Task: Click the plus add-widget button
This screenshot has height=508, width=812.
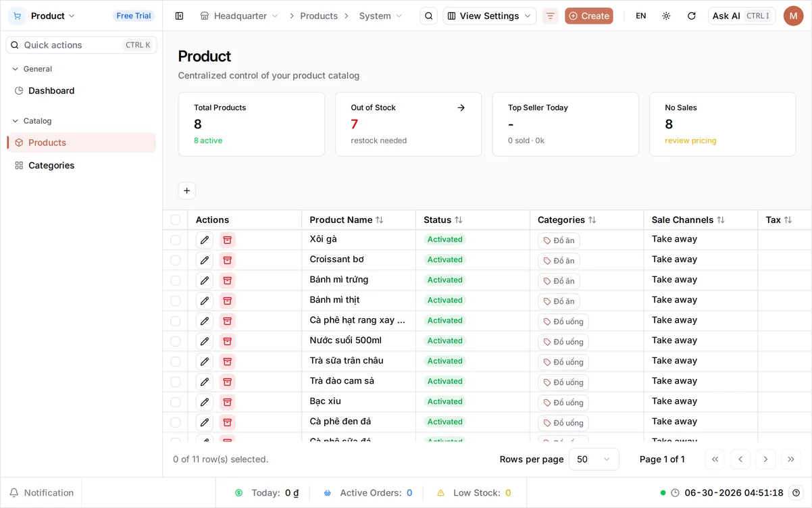Action: (x=187, y=190)
